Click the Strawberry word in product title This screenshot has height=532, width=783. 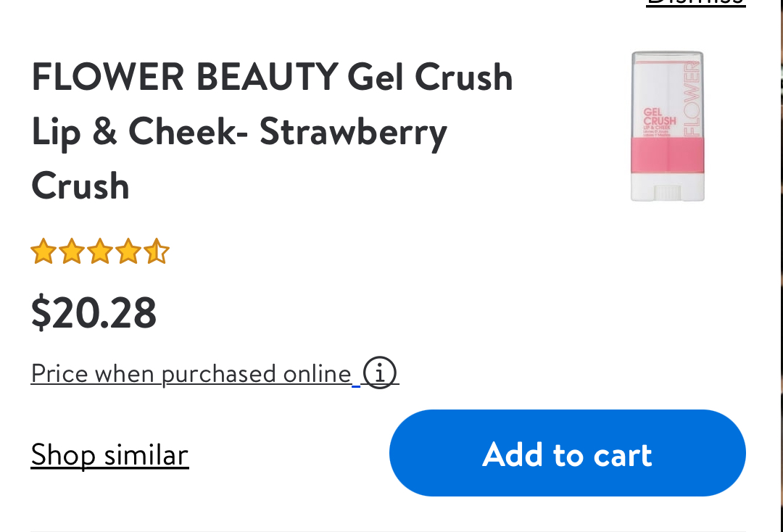pyautogui.click(x=353, y=132)
